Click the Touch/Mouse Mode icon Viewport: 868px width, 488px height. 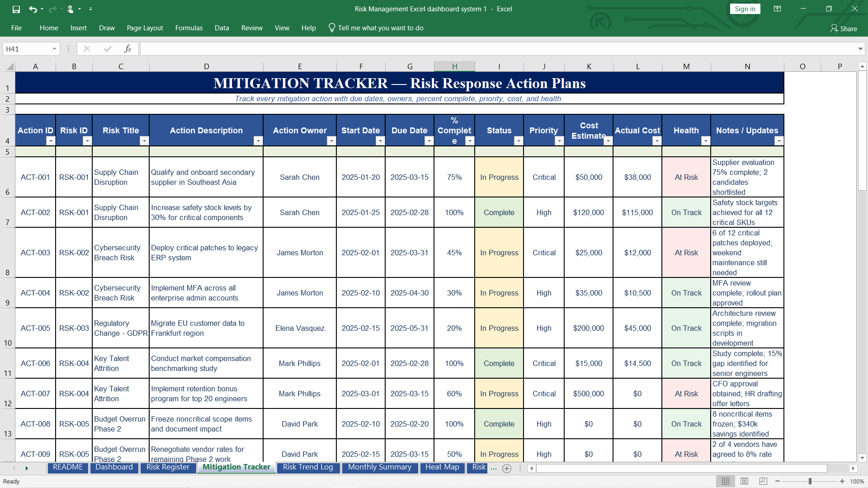click(70, 9)
